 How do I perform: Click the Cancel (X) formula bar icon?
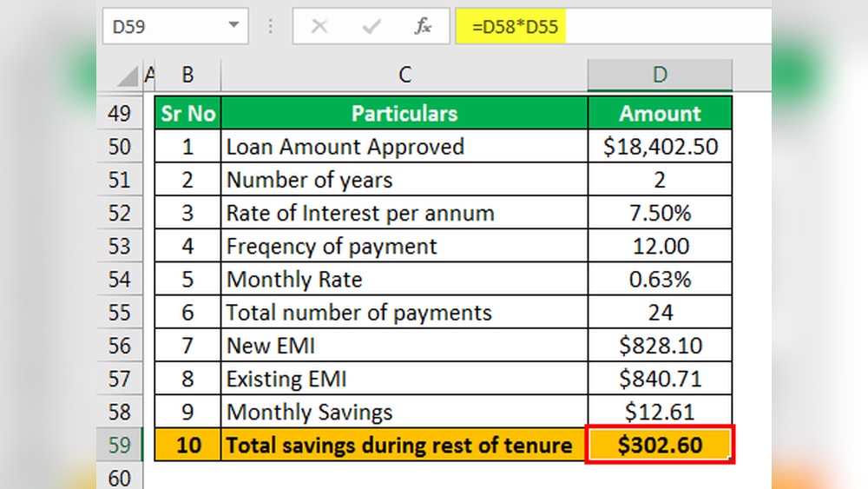(319, 26)
